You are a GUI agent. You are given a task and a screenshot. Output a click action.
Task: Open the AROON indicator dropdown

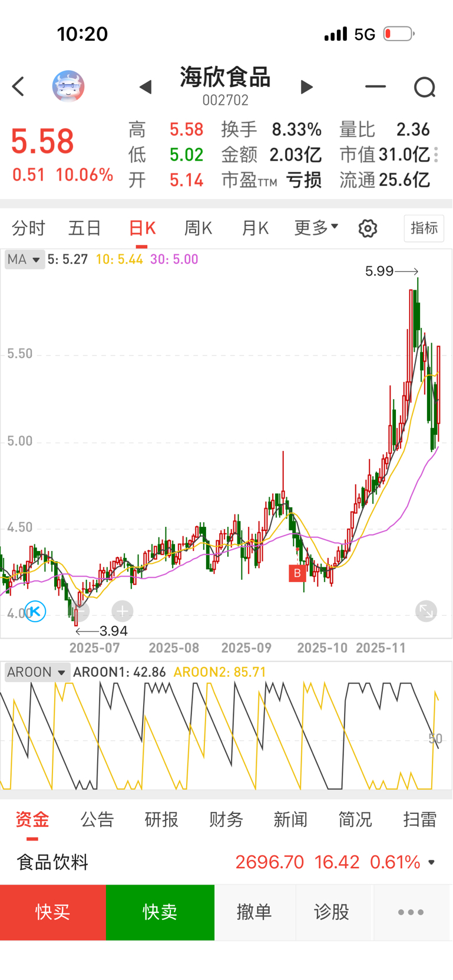point(38,672)
